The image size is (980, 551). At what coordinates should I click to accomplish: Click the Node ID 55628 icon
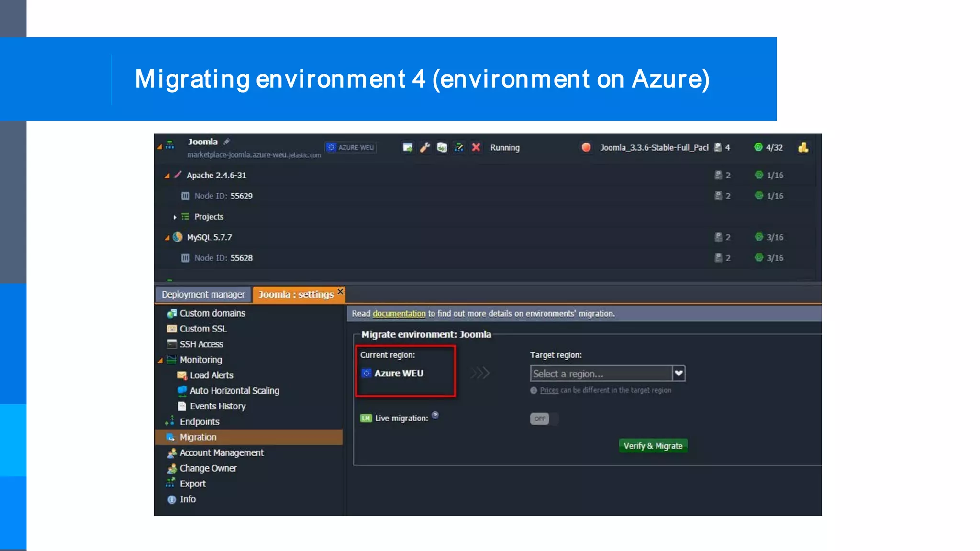pyautogui.click(x=185, y=258)
